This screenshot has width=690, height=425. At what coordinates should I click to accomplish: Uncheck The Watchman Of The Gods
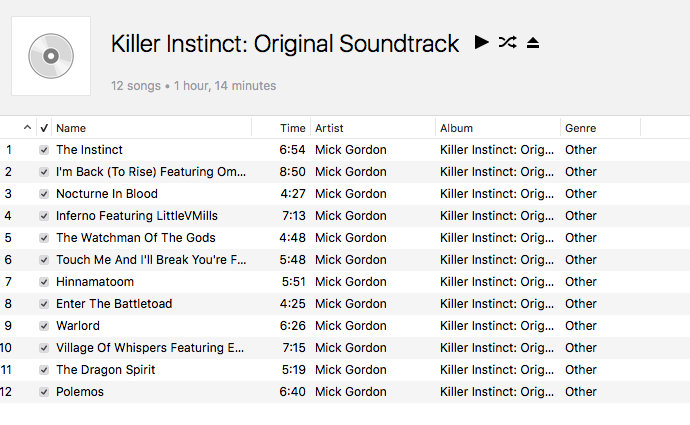pos(44,238)
